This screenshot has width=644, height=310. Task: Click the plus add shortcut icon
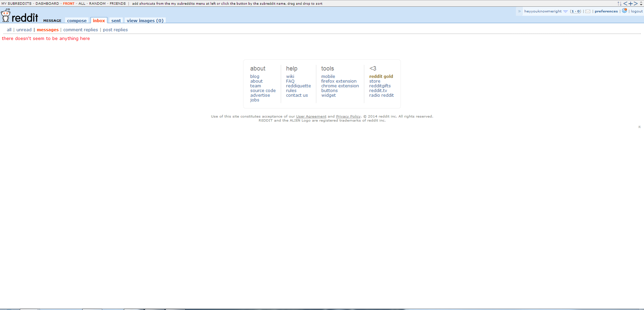point(630,3)
